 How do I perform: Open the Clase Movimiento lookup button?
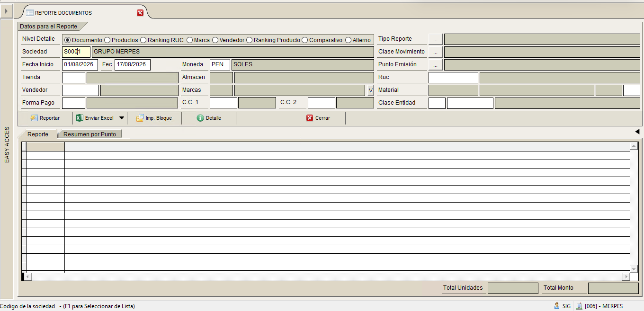435,52
